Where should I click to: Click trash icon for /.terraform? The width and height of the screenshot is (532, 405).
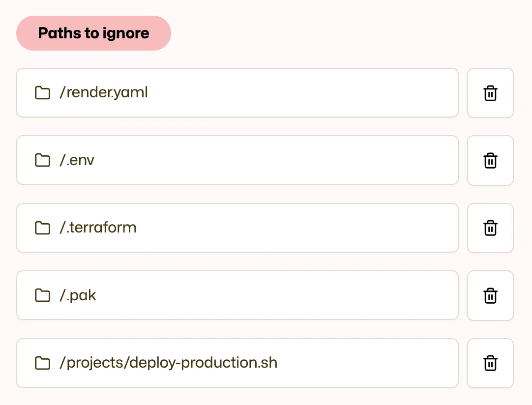(x=490, y=228)
